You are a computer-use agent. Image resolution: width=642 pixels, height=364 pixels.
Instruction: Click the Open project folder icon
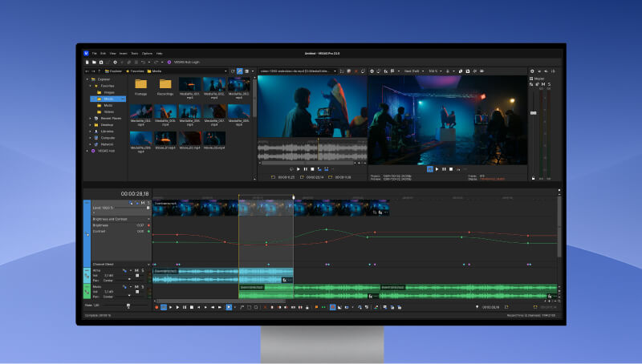click(94, 63)
